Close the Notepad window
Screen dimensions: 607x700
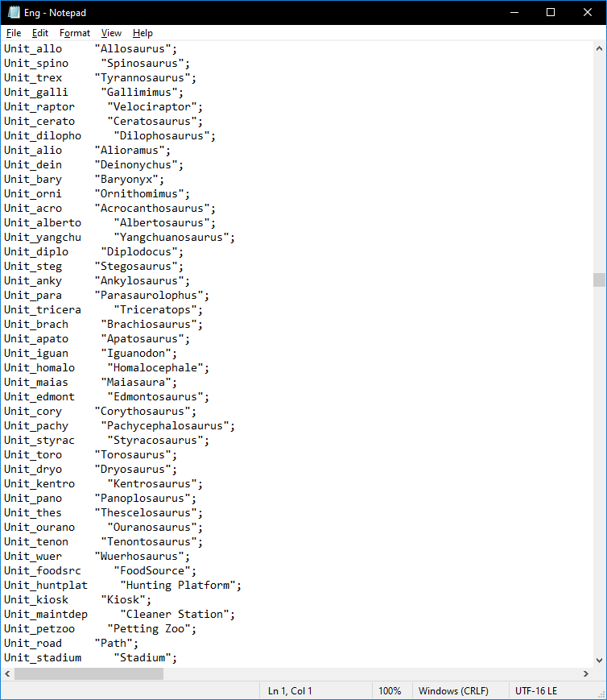588,13
